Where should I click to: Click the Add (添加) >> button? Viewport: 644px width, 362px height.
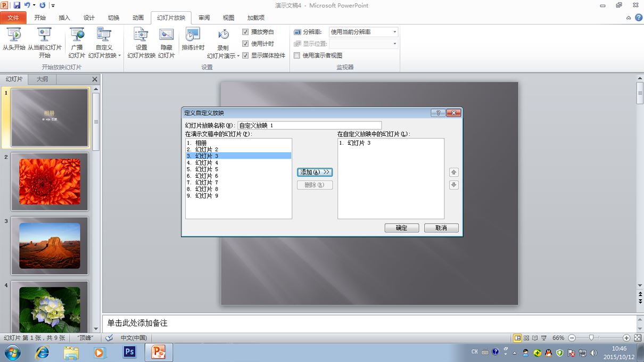click(315, 172)
